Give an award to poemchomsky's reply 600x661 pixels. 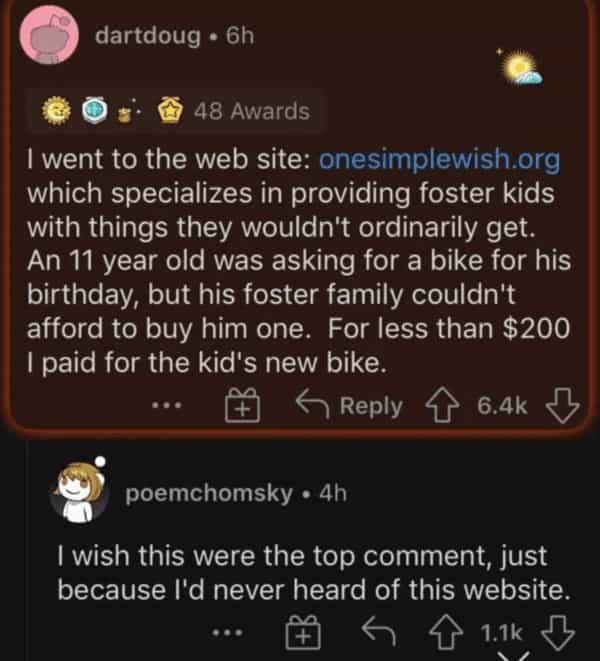(x=303, y=632)
